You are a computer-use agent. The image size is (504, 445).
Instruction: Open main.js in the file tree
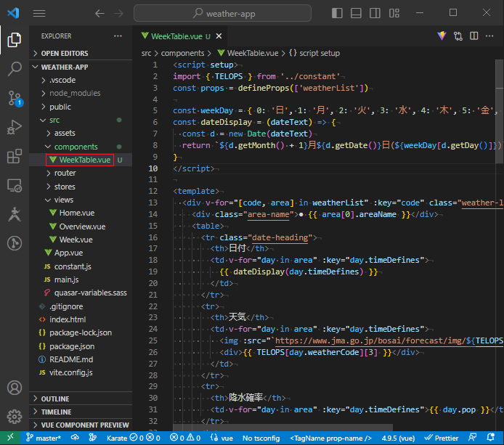[81, 279]
